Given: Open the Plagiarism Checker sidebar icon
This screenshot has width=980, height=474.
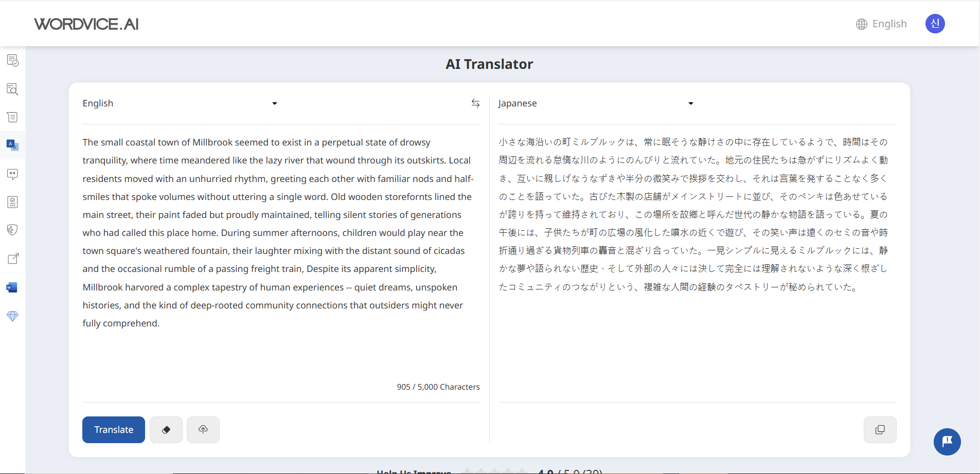Looking at the screenshot, I should [x=12, y=89].
